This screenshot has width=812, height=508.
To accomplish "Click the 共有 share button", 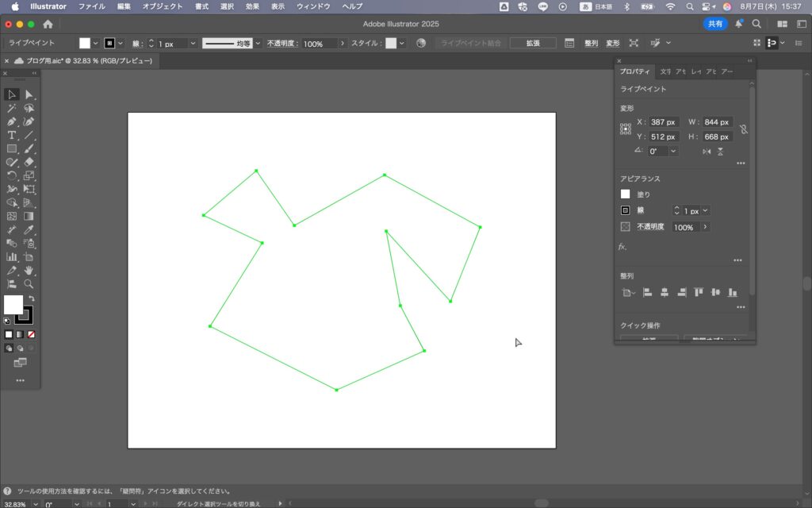I will pyautogui.click(x=715, y=24).
